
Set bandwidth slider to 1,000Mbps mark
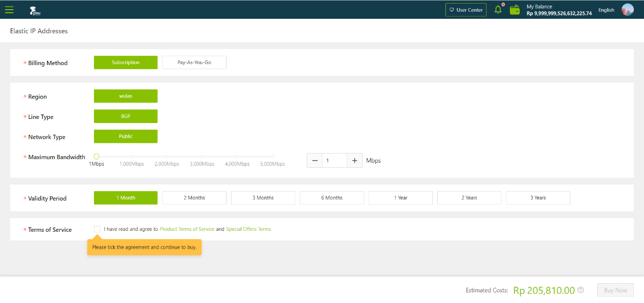point(132,157)
